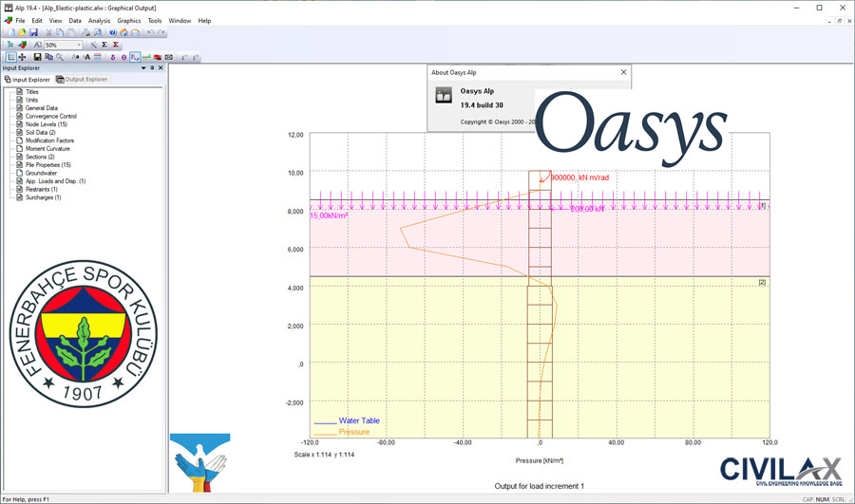The height and width of the screenshot is (504, 855).
Task: Select Units tree item
Action: (31, 100)
